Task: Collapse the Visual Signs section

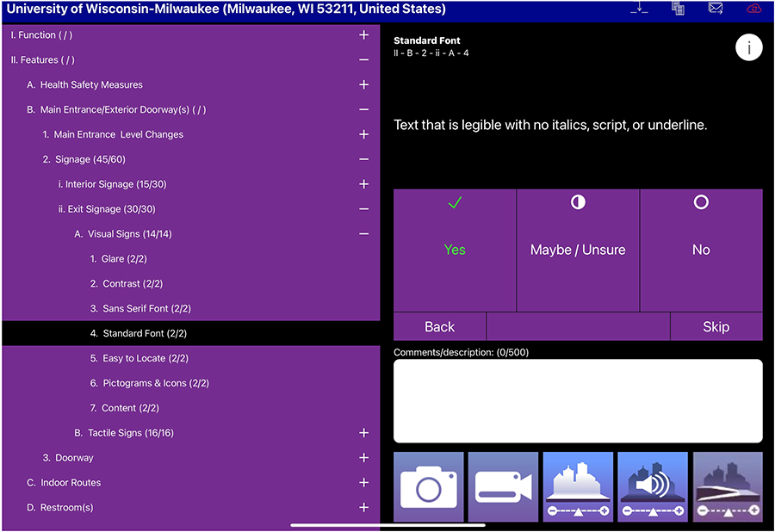Action: point(363,234)
